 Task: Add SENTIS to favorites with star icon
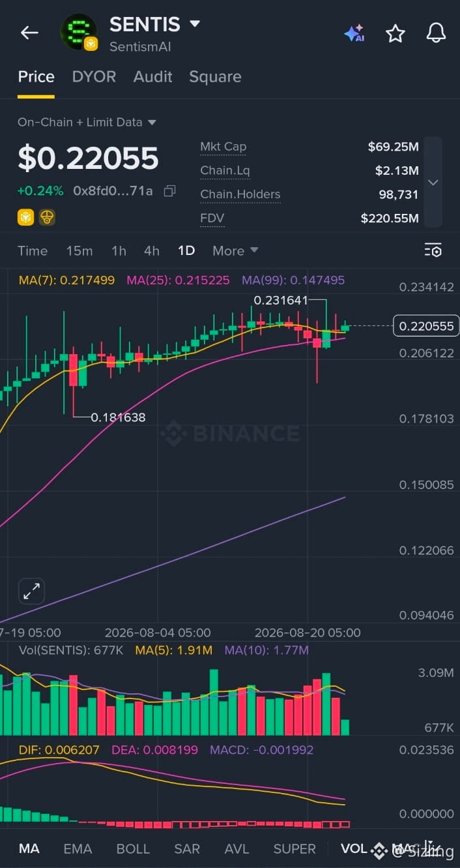[x=395, y=33]
